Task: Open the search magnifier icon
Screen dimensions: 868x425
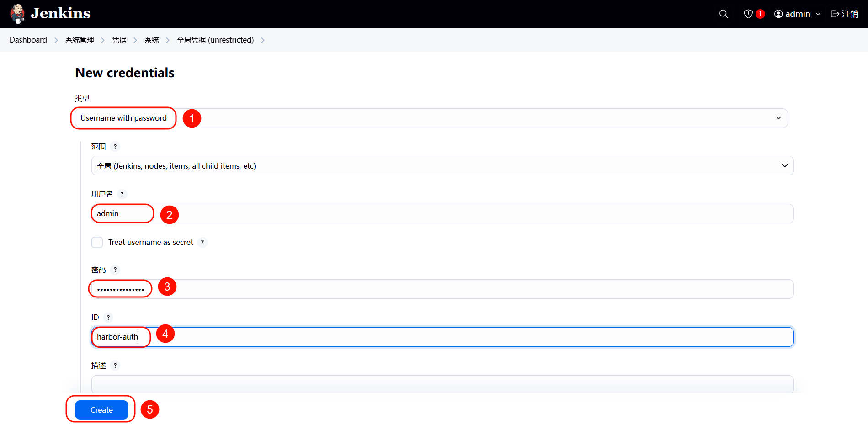Action: point(724,14)
